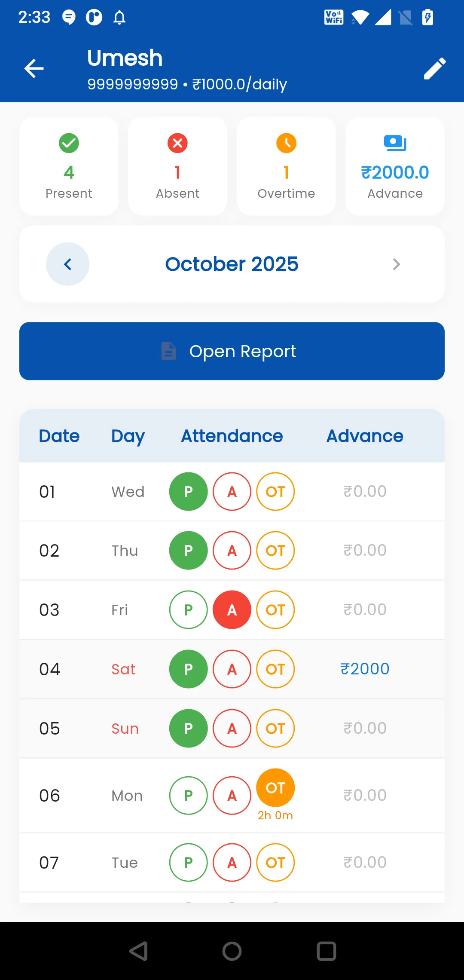Tap the Android recent apps button
Screen dimensions: 464x980
(326, 951)
